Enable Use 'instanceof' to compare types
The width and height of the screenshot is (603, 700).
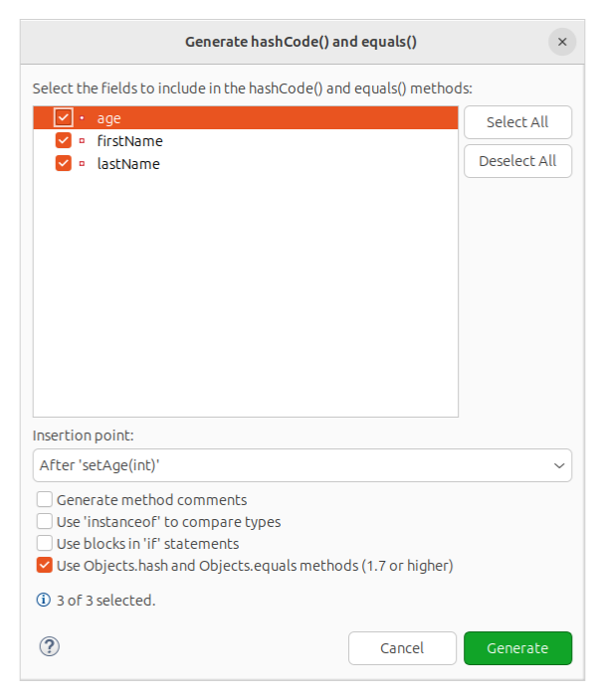tap(45, 522)
